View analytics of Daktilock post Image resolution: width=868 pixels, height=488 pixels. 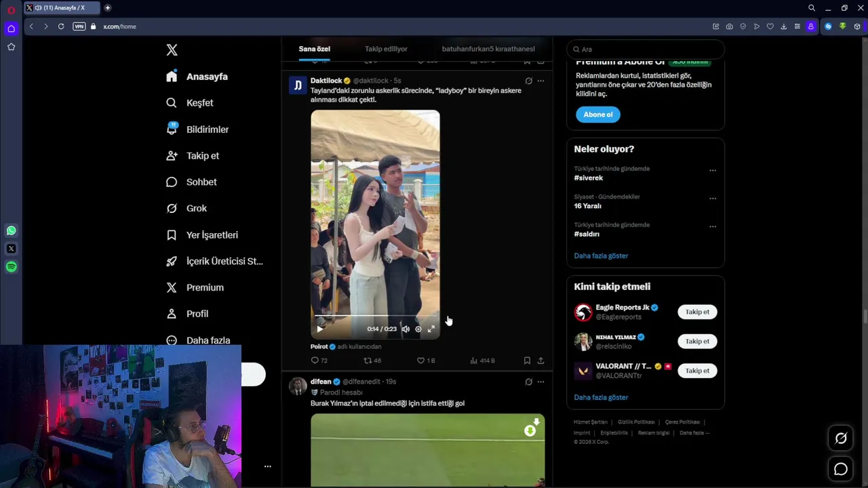pos(482,361)
